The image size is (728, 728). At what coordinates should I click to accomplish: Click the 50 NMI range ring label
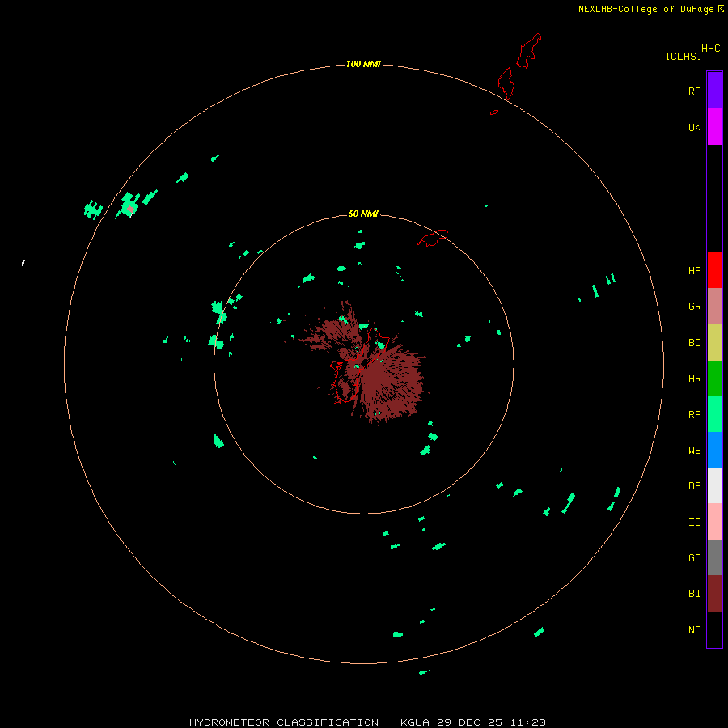click(363, 214)
